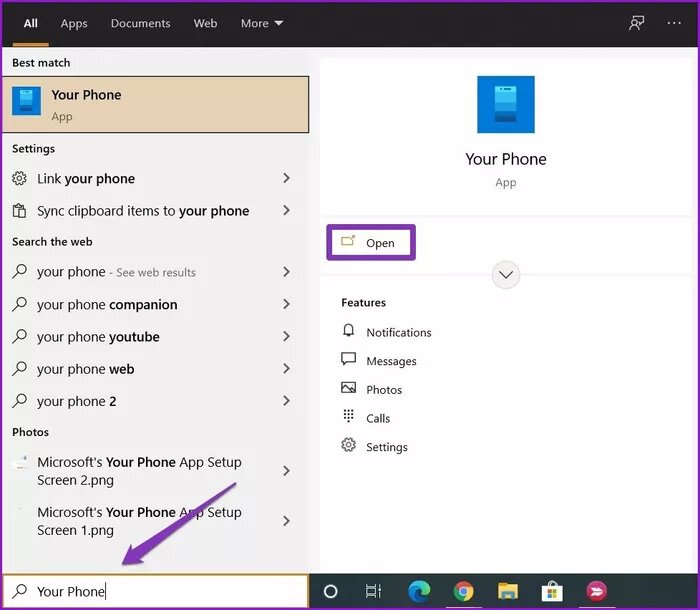The height and width of the screenshot is (610, 700).
Task: Open File Explorer from taskbar
Action: [x=508, y=591]
